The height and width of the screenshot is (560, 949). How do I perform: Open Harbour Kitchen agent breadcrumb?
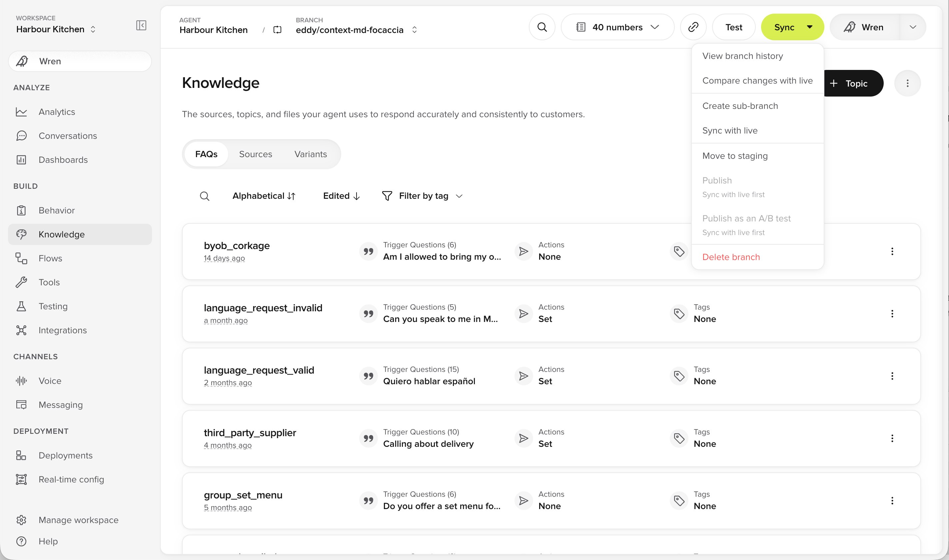click(x=213, y=30)
